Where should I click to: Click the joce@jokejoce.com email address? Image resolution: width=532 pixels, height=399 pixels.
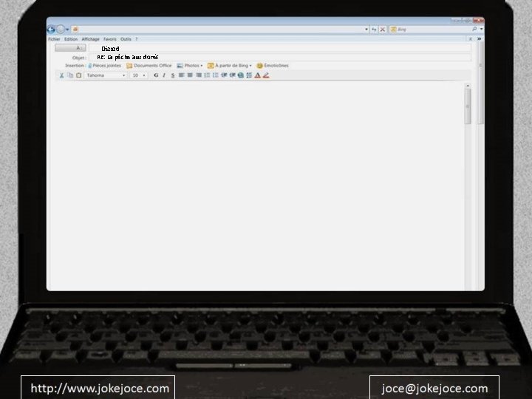[x=434, y=389]
